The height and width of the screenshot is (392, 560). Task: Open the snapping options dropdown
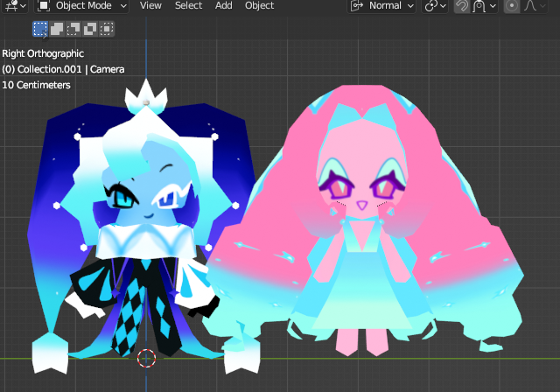pos(485,6)
